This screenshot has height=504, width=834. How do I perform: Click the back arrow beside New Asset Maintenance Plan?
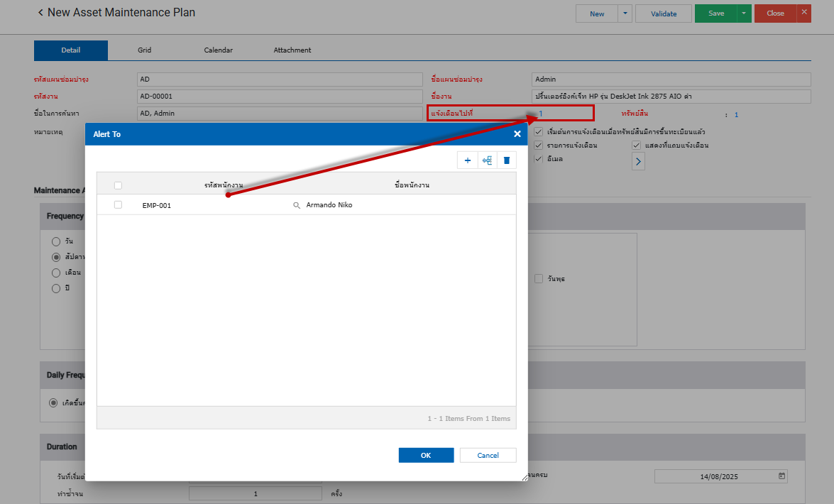(40, 13)
